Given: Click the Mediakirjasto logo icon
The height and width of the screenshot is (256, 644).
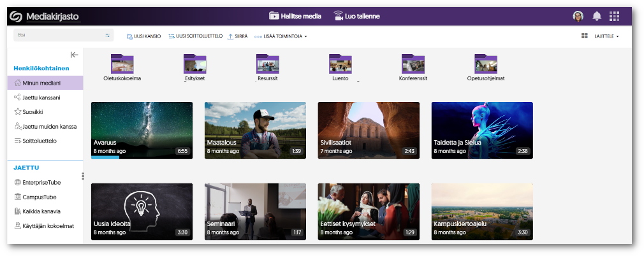Looking at the screenshot, I should click(x=16, y=17).
